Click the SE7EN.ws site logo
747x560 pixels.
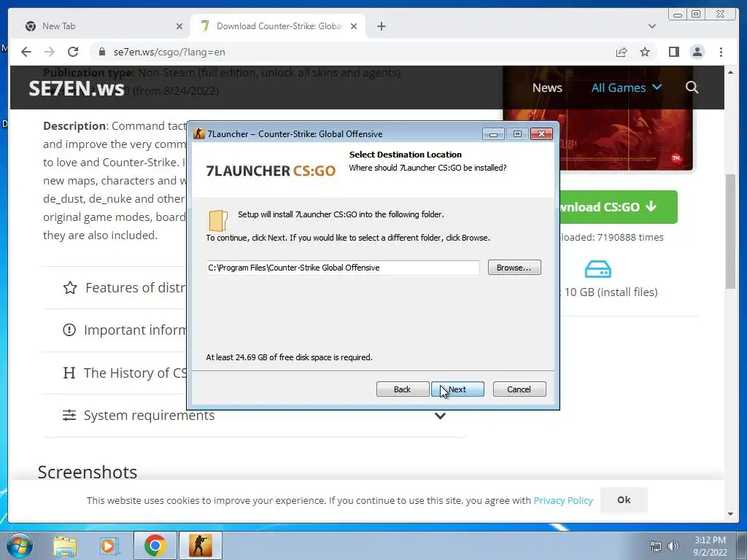pos(76,88)
